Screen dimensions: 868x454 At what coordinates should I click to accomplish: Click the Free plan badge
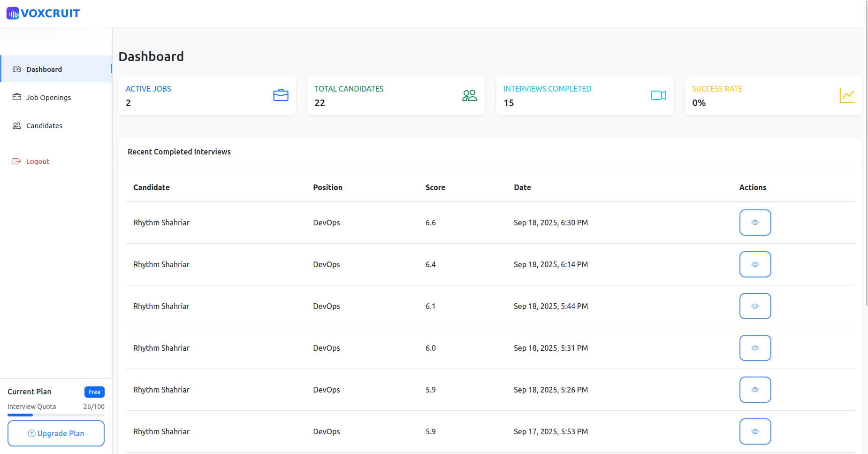94,392
